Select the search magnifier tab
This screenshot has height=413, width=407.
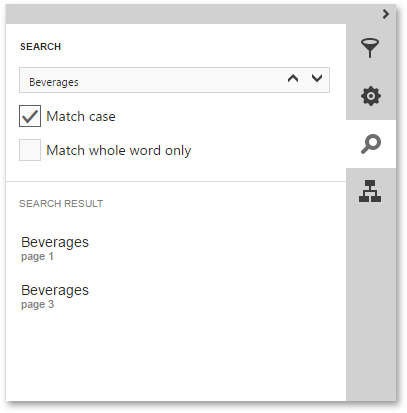click(371, 144)
